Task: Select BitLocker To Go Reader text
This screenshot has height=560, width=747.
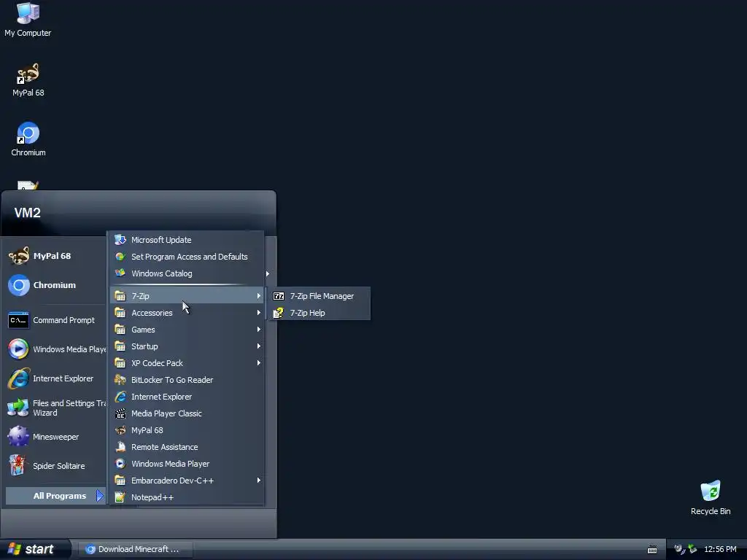Action: tap(172, 380)
